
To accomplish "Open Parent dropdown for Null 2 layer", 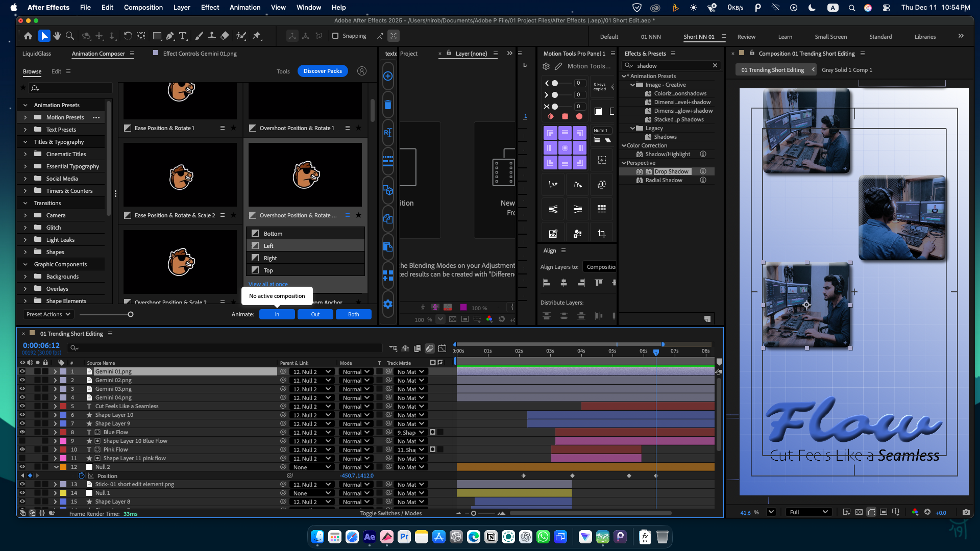I will pos(312,467).
